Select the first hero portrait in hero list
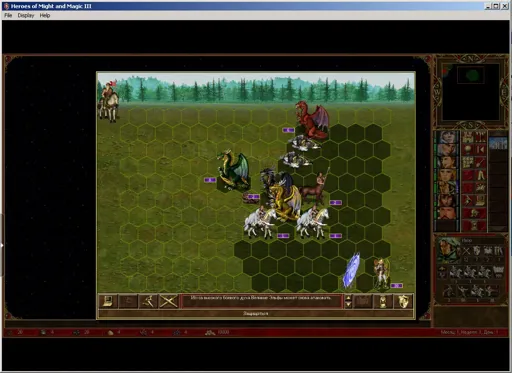512x373 pixels. 447,137
